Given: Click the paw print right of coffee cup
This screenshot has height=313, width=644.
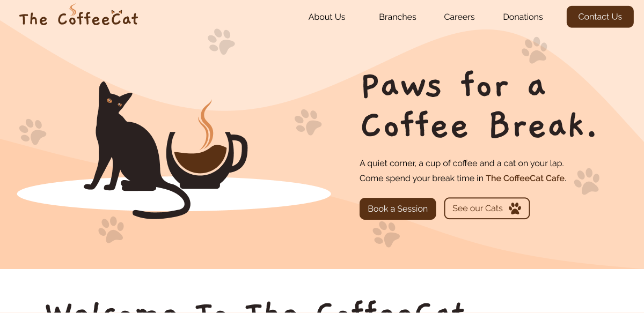Looking at the screenshot, I should click(x=308, y=122).
